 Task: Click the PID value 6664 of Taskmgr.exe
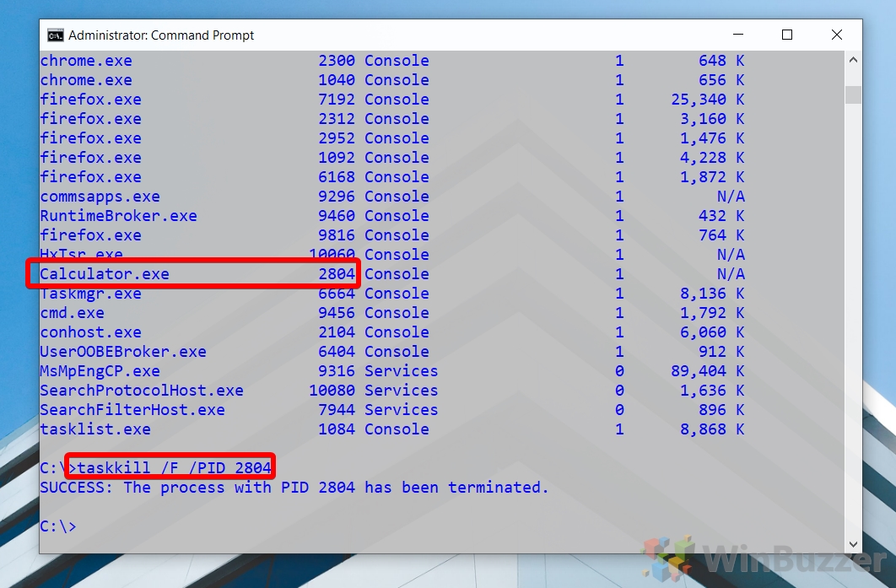337,294
